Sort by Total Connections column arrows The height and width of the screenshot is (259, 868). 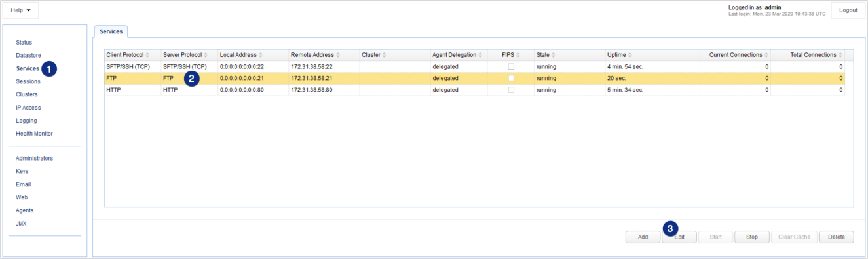point(840,55)
